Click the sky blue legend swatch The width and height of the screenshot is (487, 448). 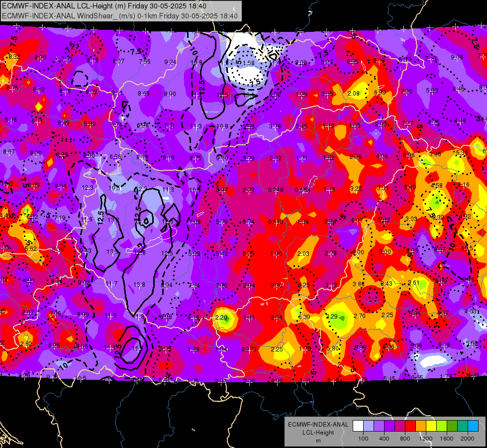(x=473, y=426)
